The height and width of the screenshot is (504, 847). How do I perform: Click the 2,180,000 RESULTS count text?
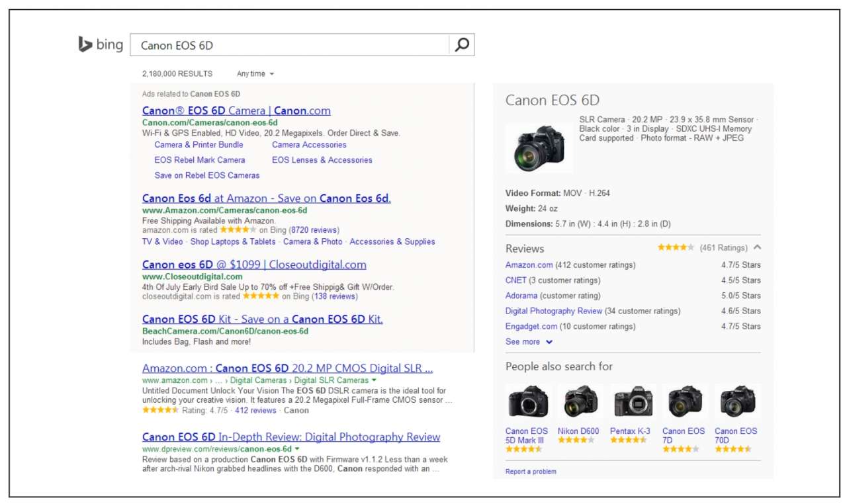(177, 74)
